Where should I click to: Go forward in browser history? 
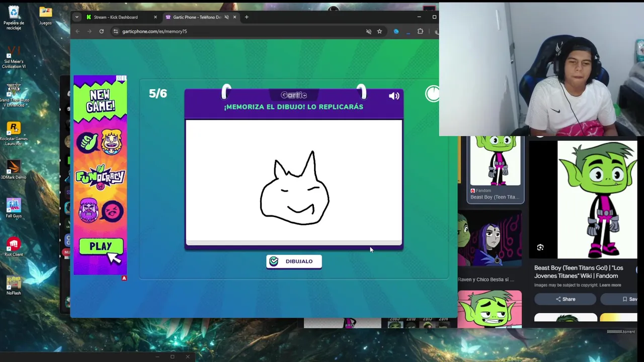click(90, 31)
